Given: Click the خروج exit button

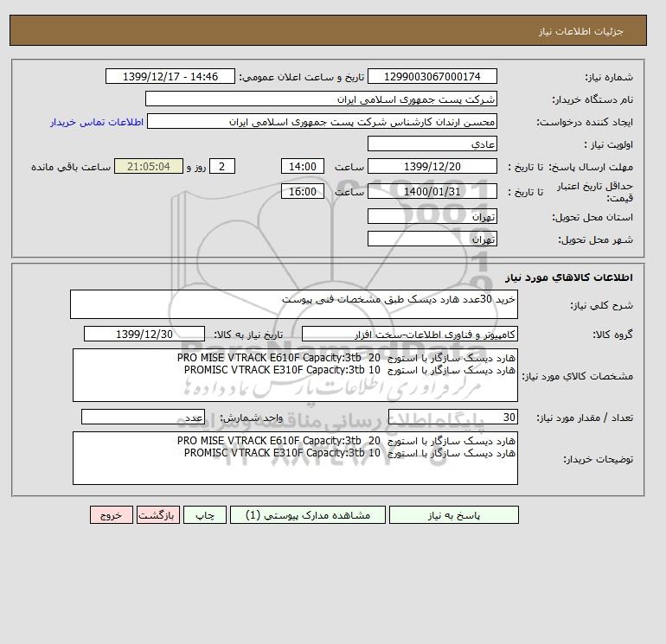Looking at the screenshot, I should (x=112, y=515).
